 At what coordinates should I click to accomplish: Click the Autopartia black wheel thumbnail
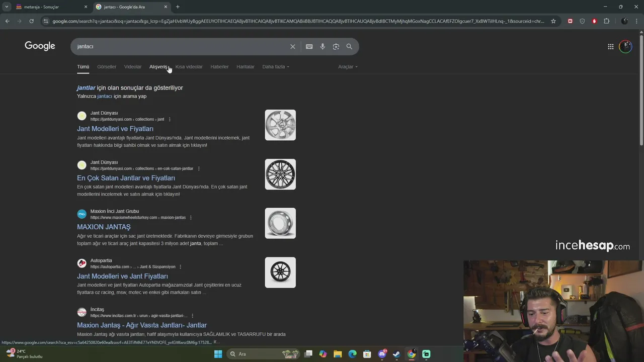[280, 273]
